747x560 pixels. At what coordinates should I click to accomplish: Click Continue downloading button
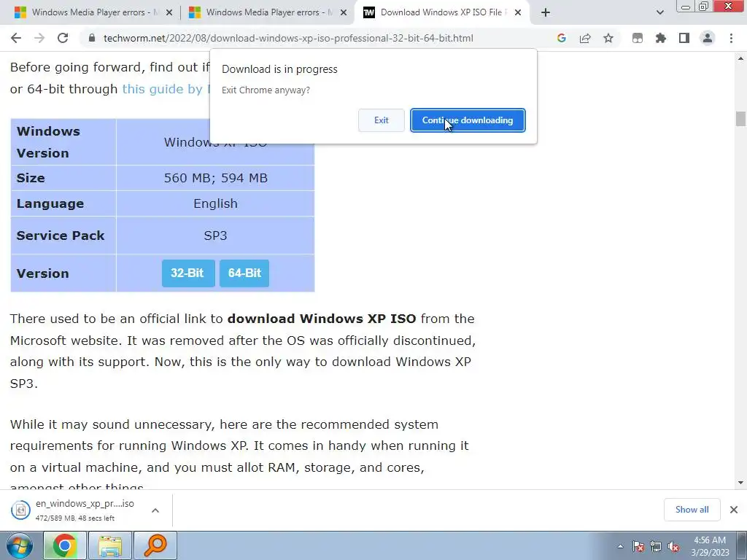tap(468, 120)
